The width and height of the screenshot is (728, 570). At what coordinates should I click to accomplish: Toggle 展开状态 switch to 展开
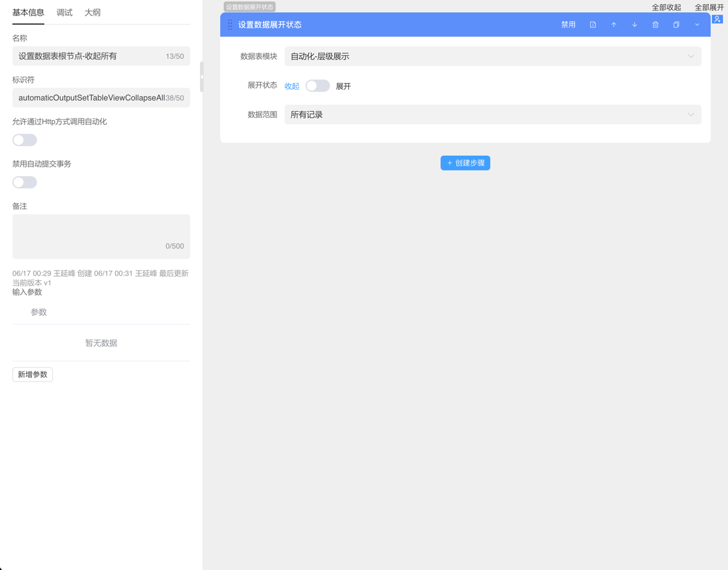[x=318, y=86]
